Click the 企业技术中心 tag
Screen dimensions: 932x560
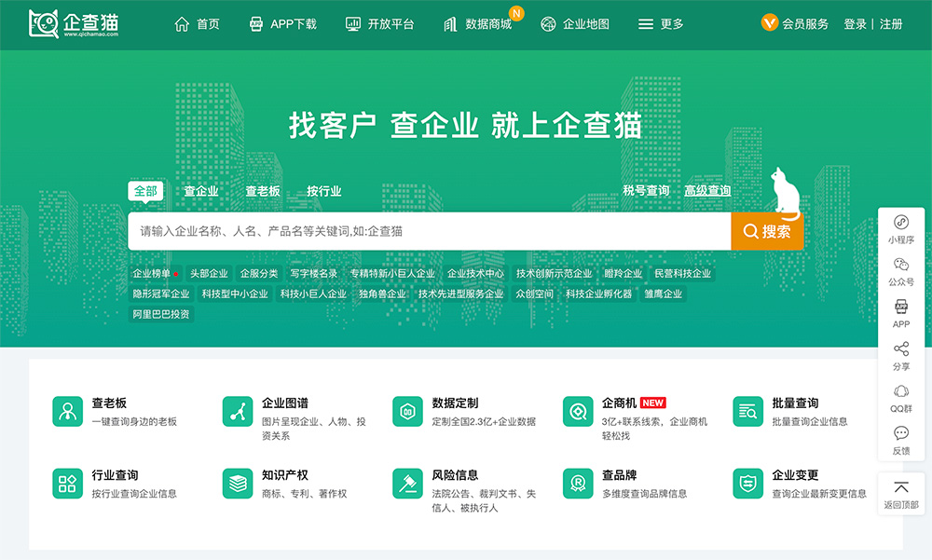click(475, 273)
